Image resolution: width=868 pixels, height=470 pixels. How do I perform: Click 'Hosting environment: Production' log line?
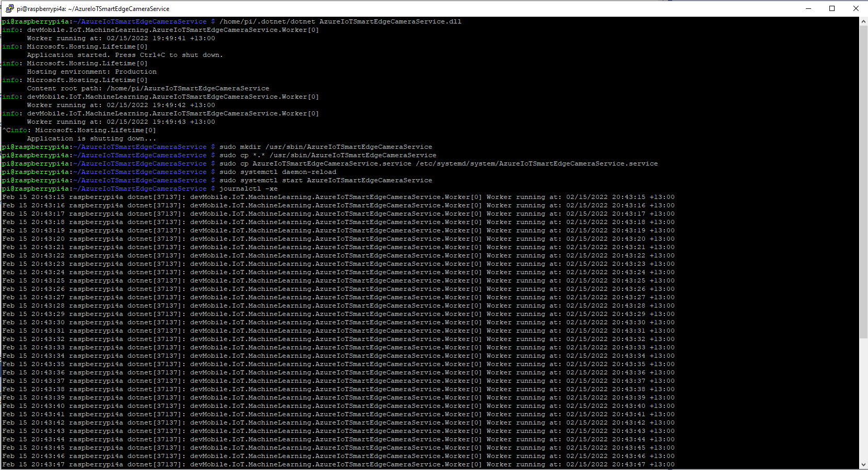click(91, 72)
